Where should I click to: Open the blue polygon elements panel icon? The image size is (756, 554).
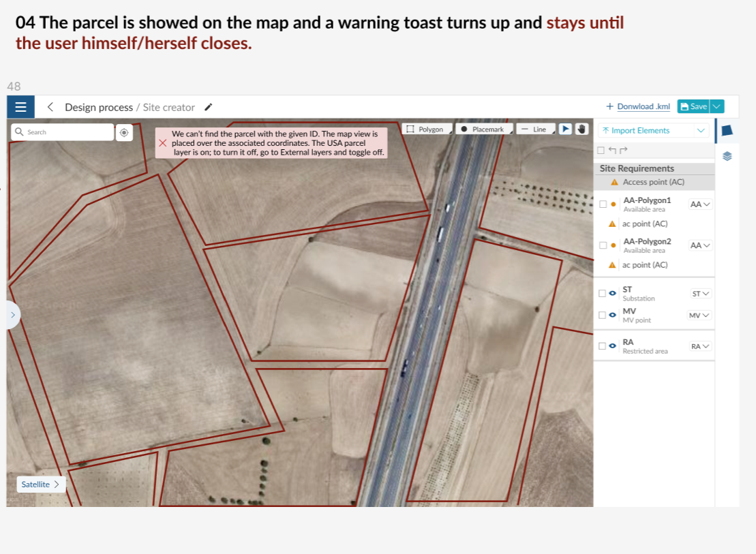click(x=727, y=131)
